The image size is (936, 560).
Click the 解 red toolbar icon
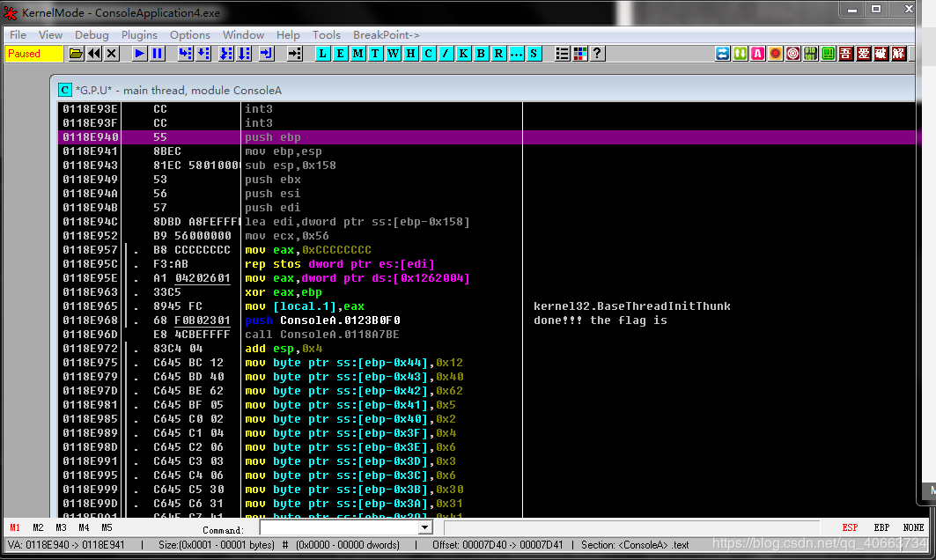899,54
